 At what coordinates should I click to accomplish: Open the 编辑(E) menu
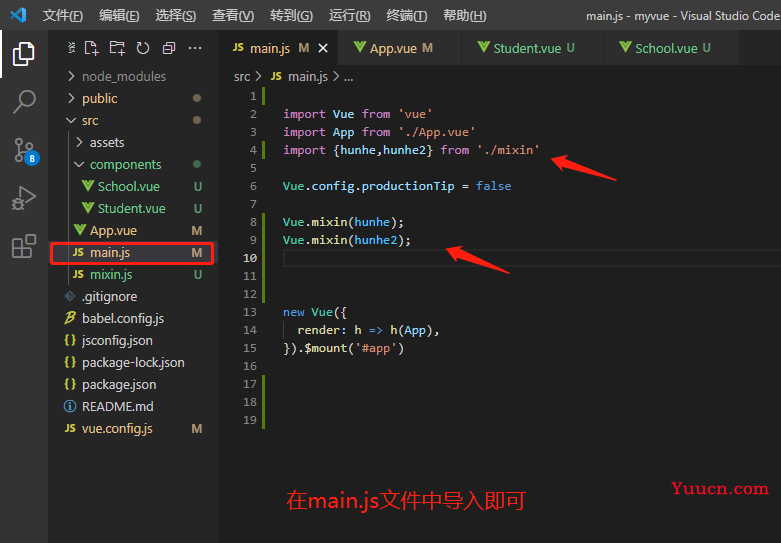point(119,15)
